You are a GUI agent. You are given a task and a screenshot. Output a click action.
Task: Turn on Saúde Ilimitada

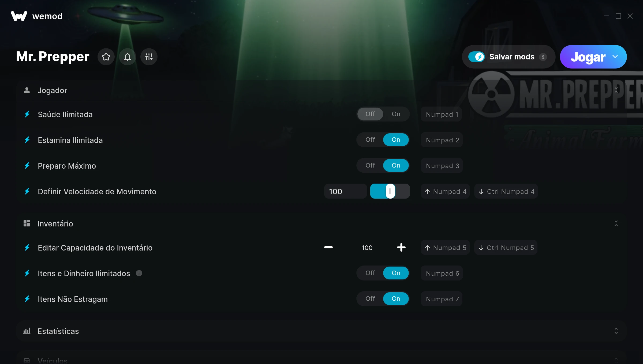[396, 114]
